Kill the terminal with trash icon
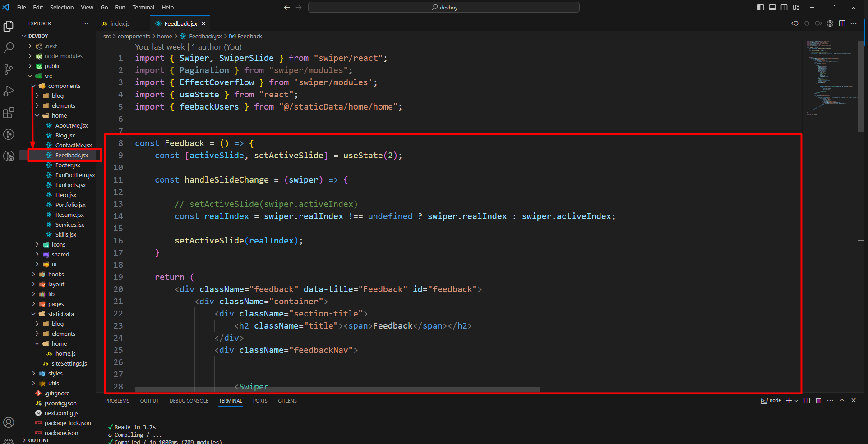The width and height of the screenshot is (868, 444). 818,400
